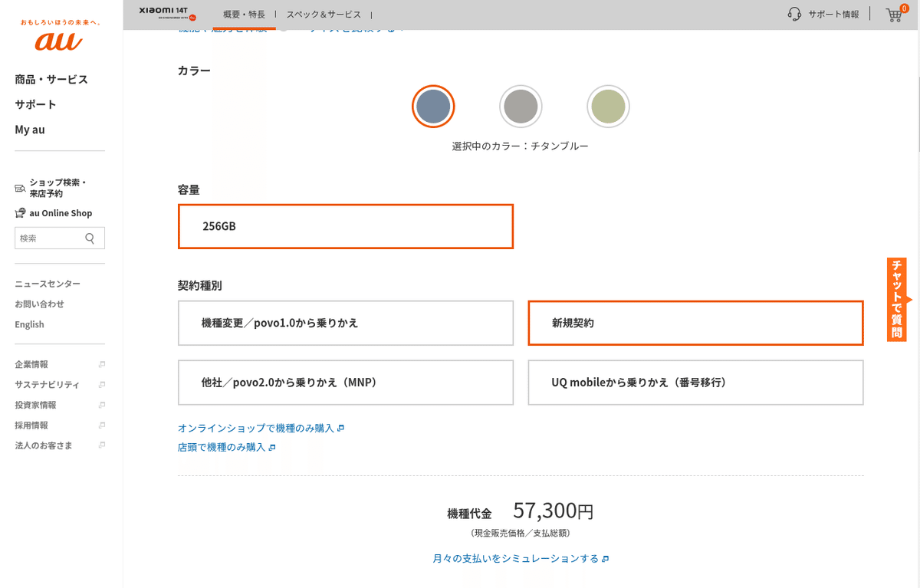Click the support headset icon
This screenshot has width=920, height=588.
point(795,15)
